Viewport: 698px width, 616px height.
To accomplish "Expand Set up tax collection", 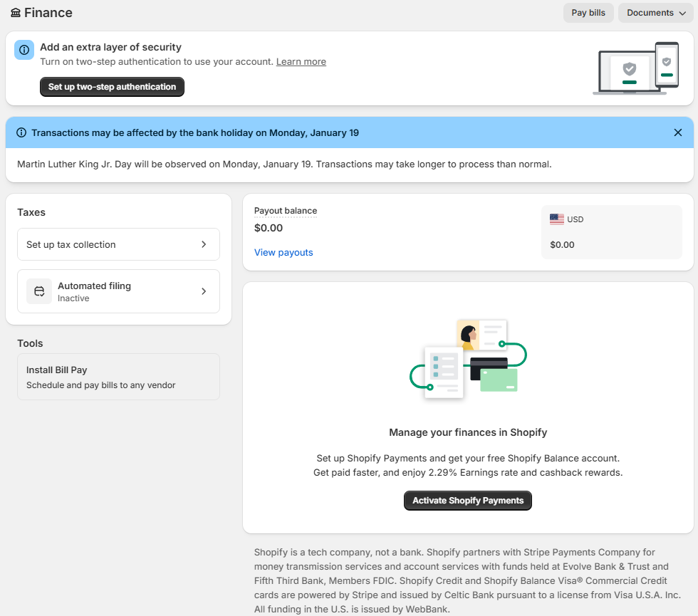I will pos(118,244).
